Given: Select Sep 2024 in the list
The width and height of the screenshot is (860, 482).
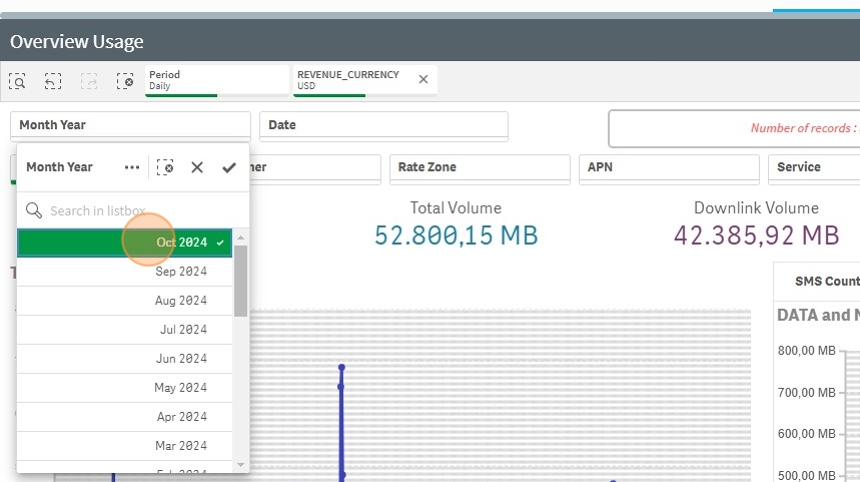Looking at the screenshot, I should tap(125, 271).
